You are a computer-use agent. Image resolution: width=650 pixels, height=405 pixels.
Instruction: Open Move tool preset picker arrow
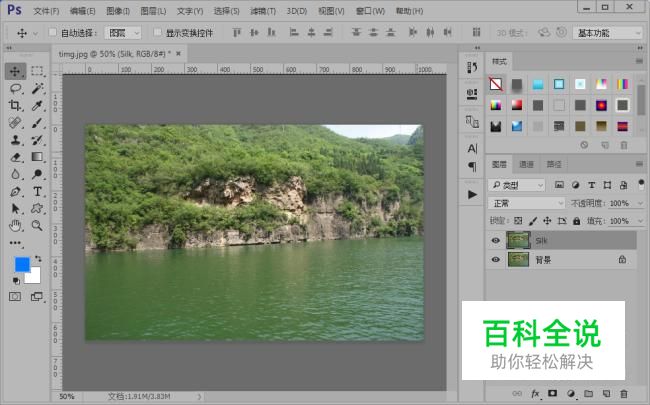coord(35,33)
